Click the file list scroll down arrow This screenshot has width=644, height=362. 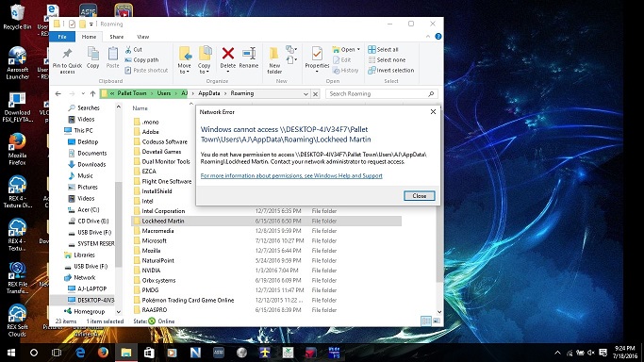(439, 312)
